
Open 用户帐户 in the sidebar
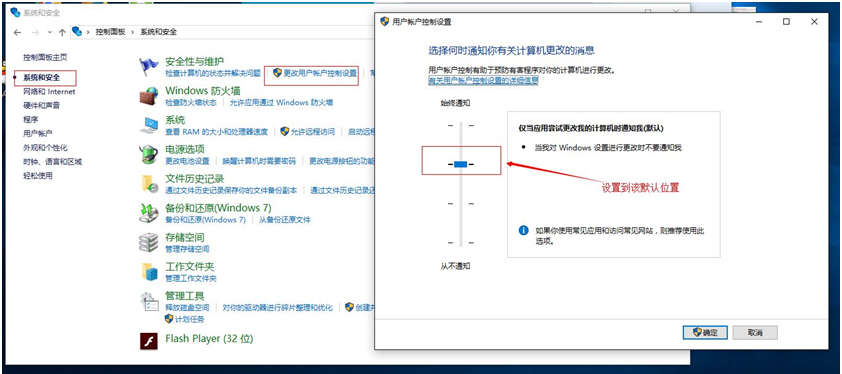click(38, 133)
